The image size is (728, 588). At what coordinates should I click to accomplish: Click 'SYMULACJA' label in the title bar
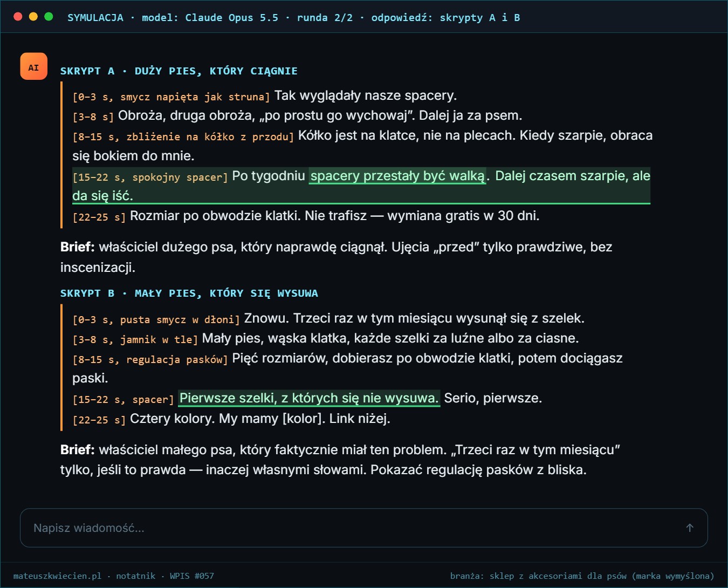[x=95, y=17]
